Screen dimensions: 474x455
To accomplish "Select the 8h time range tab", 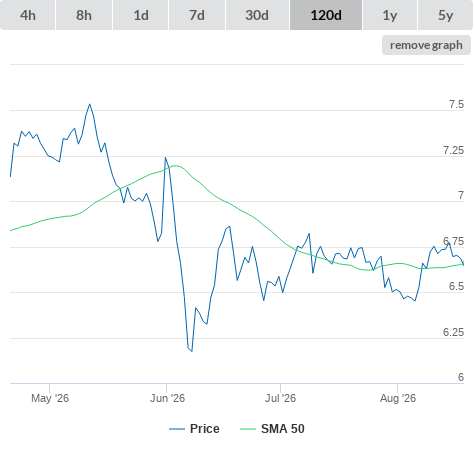I will coord(84,15).
